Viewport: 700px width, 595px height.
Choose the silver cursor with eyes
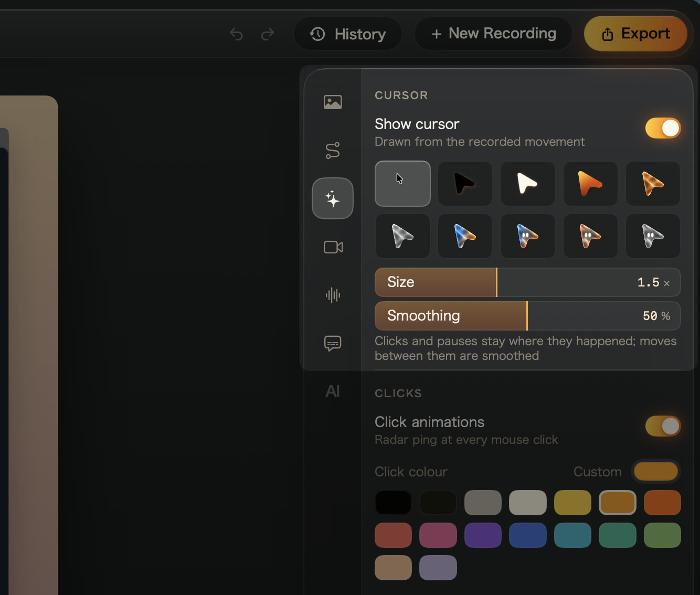click(x=653, y=236)
